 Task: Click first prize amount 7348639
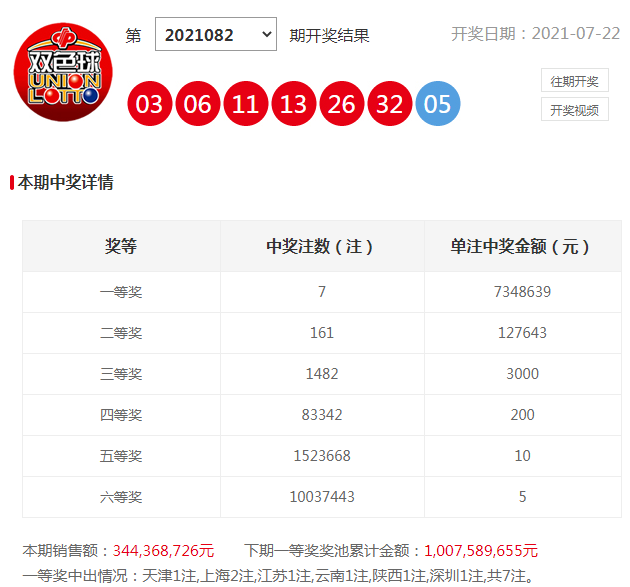tap(522, 292)
